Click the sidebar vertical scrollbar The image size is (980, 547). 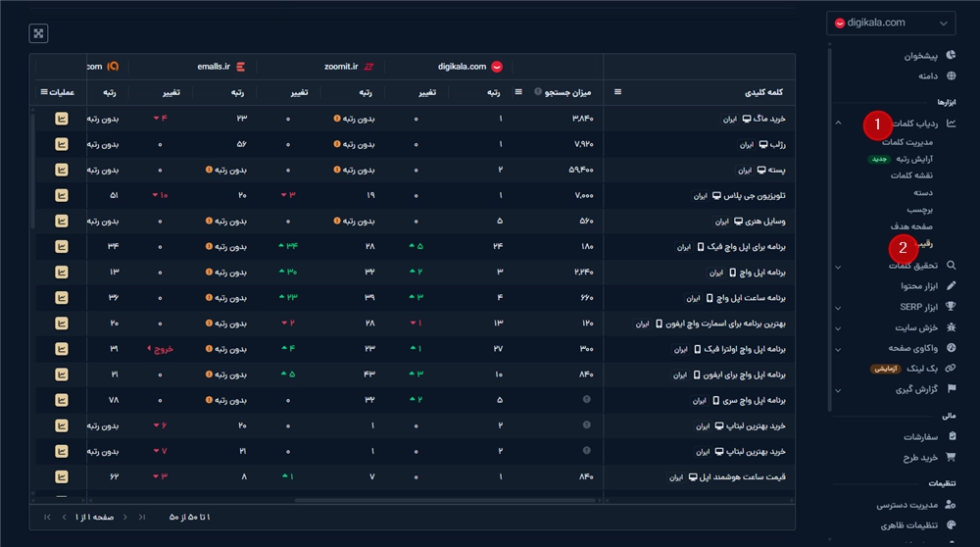pos(829,230)
